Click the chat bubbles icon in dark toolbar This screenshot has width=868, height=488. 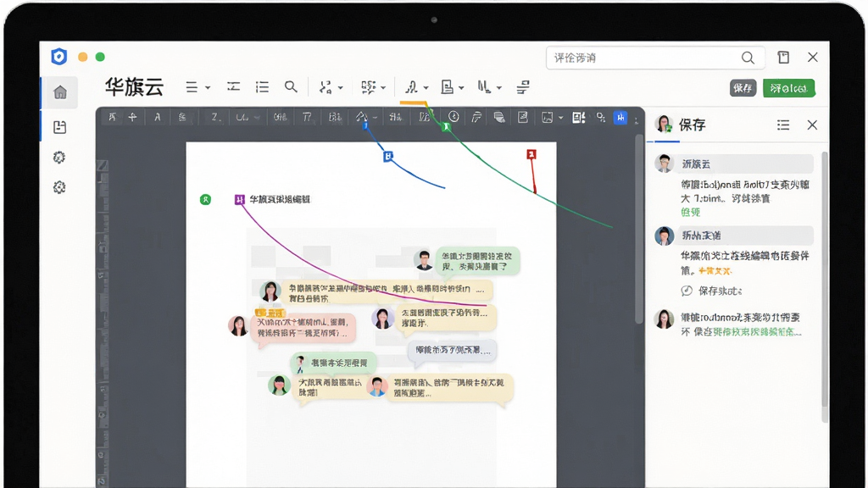(x=498, y=117)
